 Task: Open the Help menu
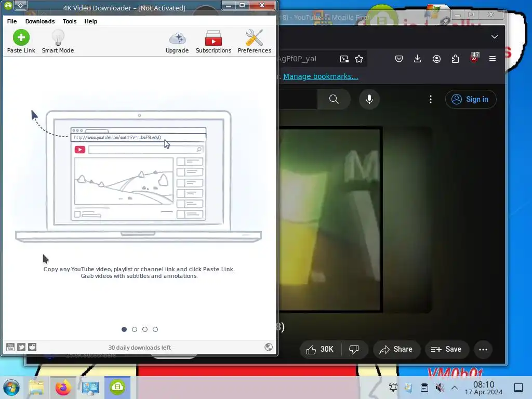pyautogui.click(x=90, y=21)
